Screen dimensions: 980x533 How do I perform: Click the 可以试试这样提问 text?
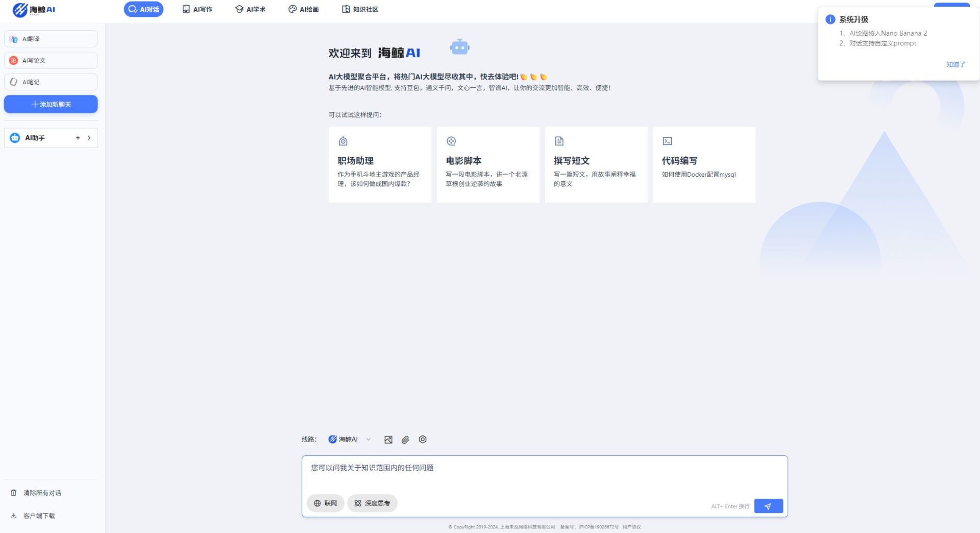pyautogui.click(x=355, y=115)
